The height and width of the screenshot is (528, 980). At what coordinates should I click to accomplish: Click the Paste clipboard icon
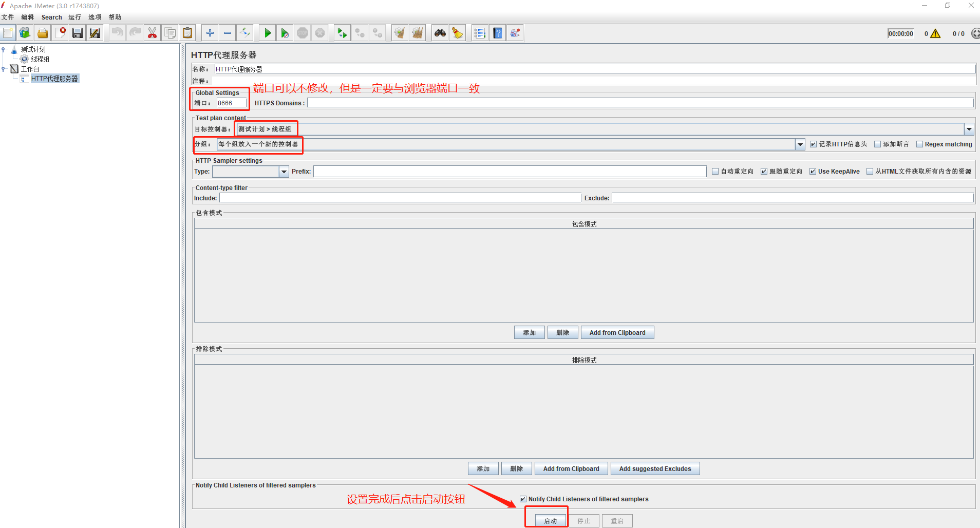187,33
